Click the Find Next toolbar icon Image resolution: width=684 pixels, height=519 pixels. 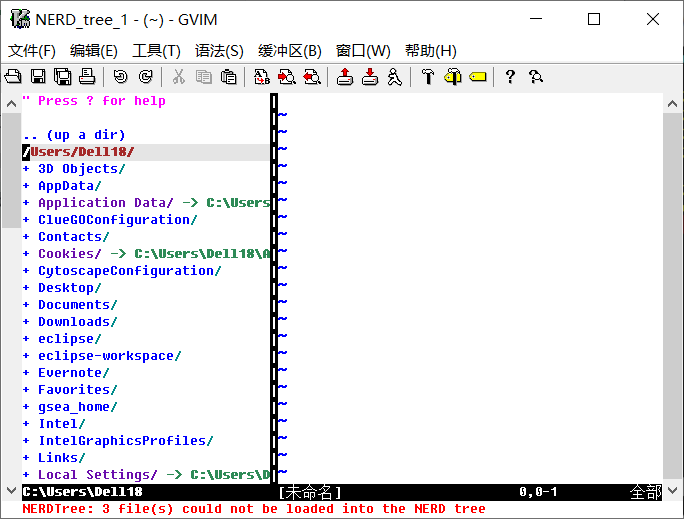(287, 77)
